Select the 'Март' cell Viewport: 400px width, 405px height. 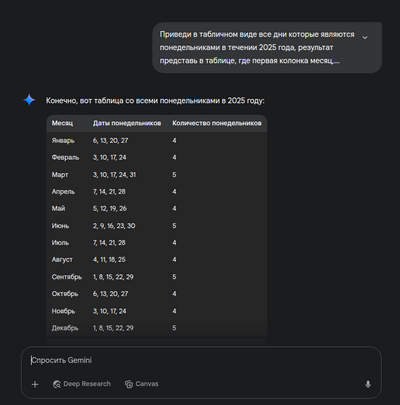60,175
